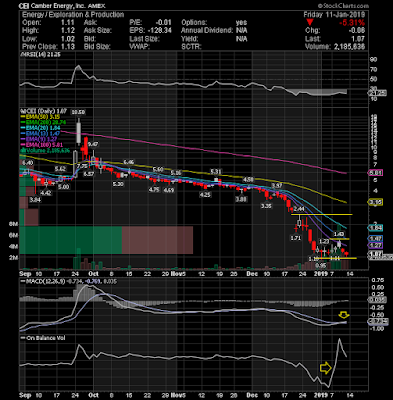
Task: Click the 8M volume axis label
Action: (x=13, y=224)
